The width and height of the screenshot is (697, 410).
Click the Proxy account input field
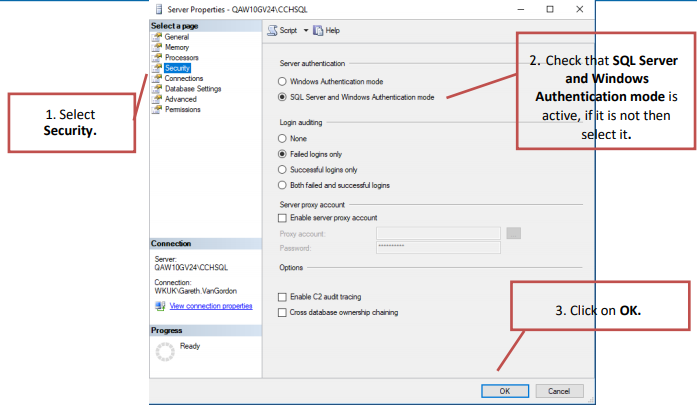(438, 233)
